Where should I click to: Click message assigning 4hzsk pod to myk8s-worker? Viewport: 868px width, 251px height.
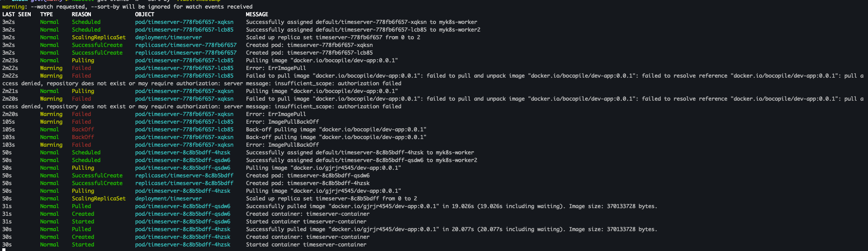pos(360,153)
